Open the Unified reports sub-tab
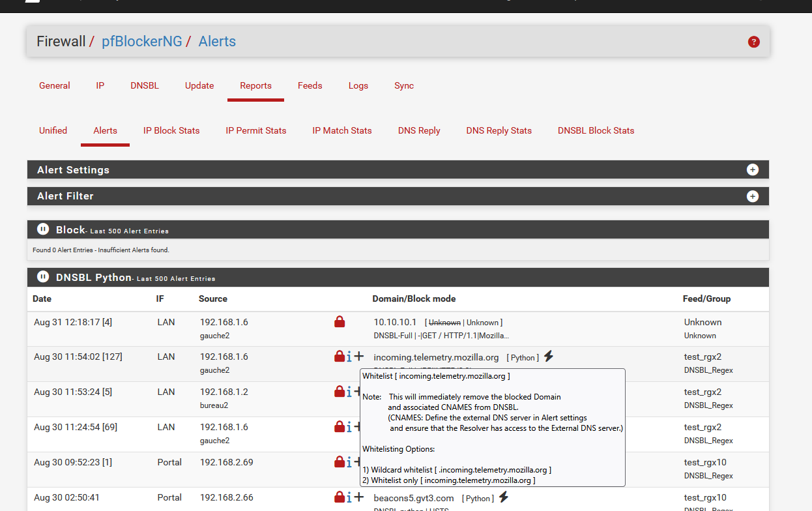The image size is (812, 511). click(x=53, y=130)
